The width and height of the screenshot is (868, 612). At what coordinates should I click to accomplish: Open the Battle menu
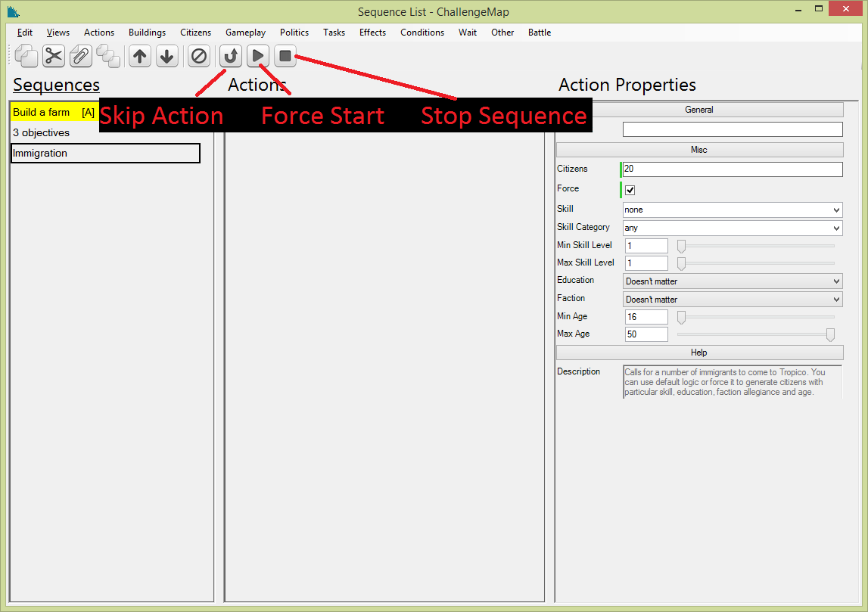[540, 32]
